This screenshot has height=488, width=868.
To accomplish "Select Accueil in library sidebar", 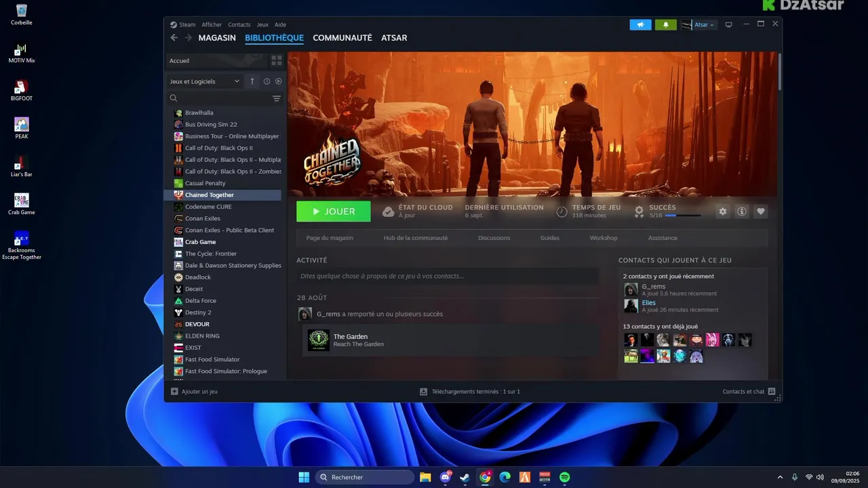I will [216, 60].
